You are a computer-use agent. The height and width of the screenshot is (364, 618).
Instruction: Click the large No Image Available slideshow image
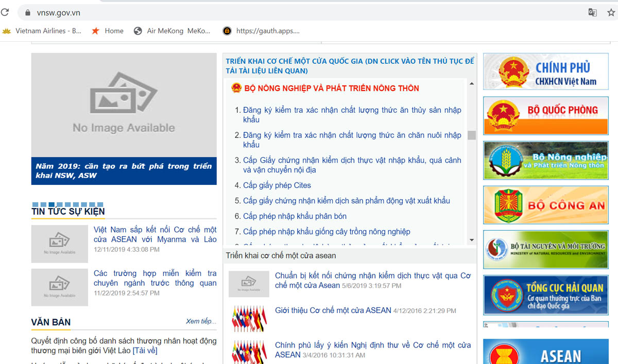tap(124, 105)
